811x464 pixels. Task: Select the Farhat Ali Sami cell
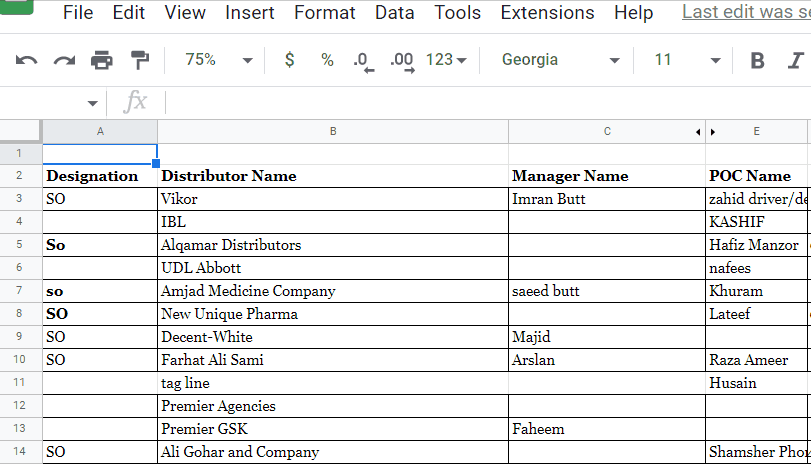click(x=333, y=360)
